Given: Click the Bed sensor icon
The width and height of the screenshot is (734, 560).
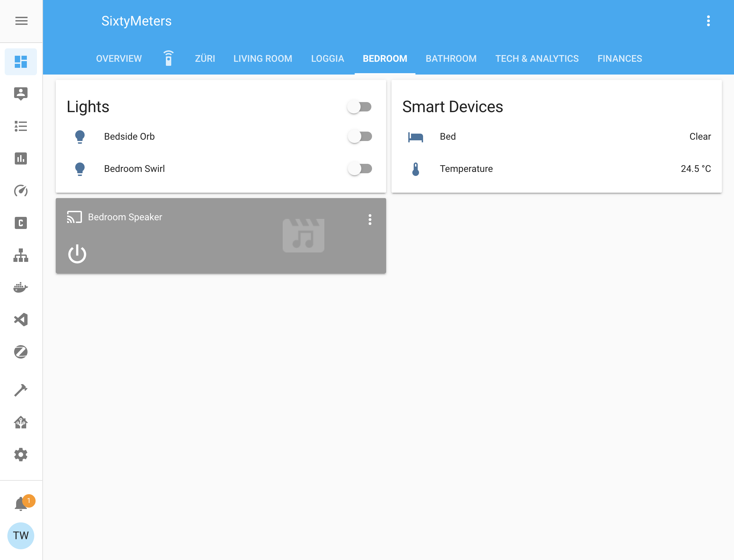Looking at the screenshot, I should coord(416,137).
